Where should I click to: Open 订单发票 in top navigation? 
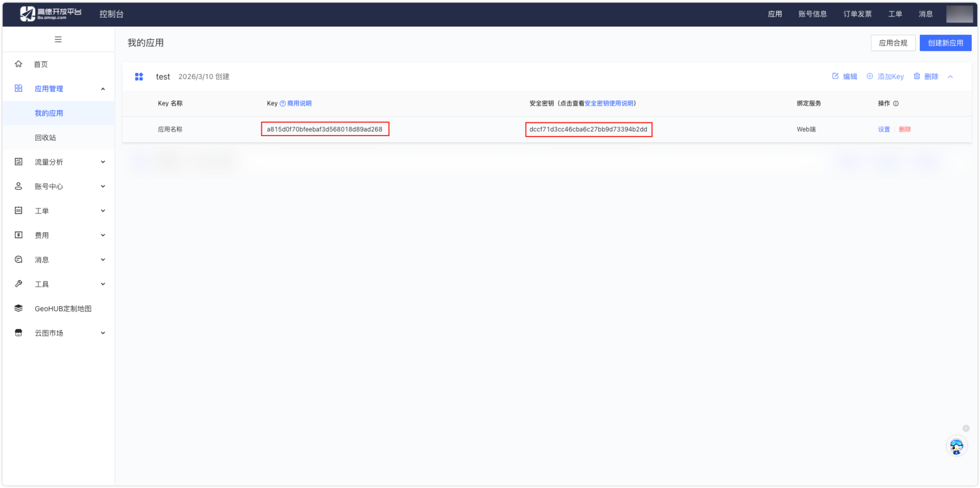[857, 14]
